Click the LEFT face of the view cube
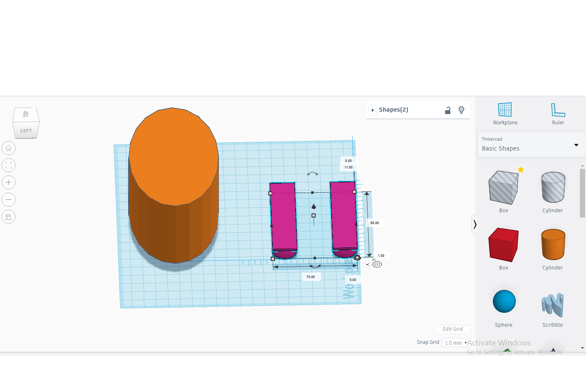This screenshot has height=368, width=588. pos(26,130)
